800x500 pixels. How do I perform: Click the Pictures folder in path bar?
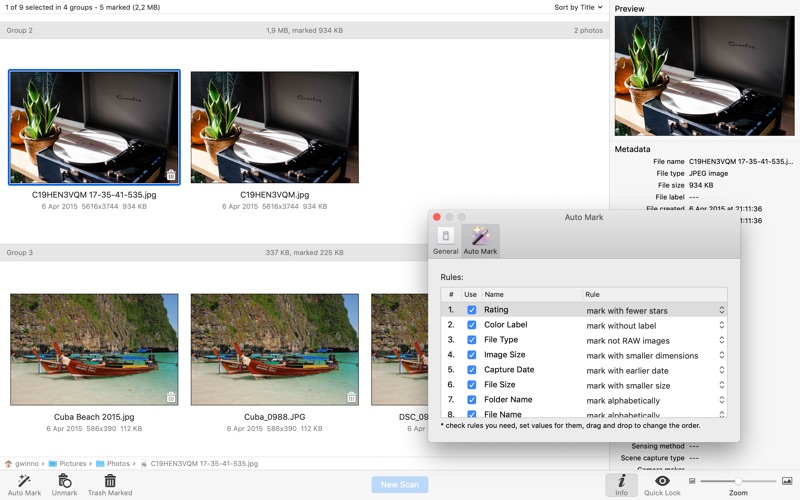pyautogui.click(x=67, y=464)
